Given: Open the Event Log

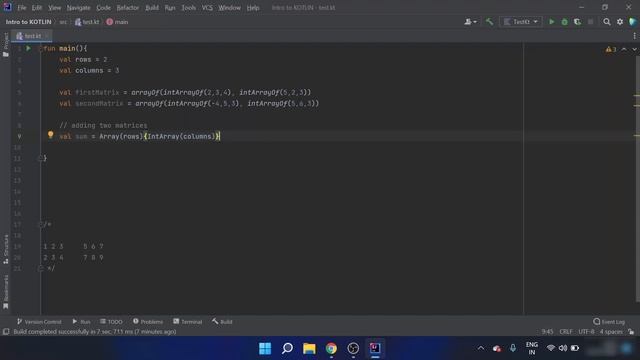Looking at the screenshot, I should point(609,322).
